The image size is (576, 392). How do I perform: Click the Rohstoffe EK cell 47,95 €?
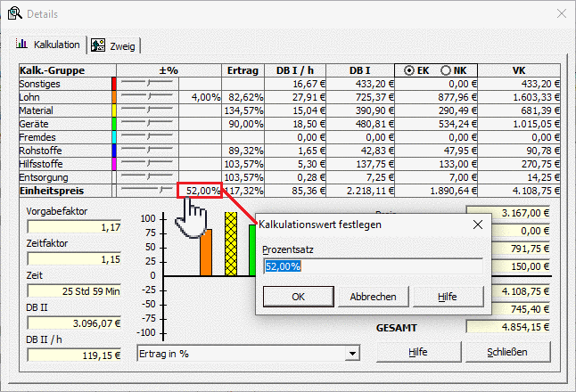coord(436,151)
